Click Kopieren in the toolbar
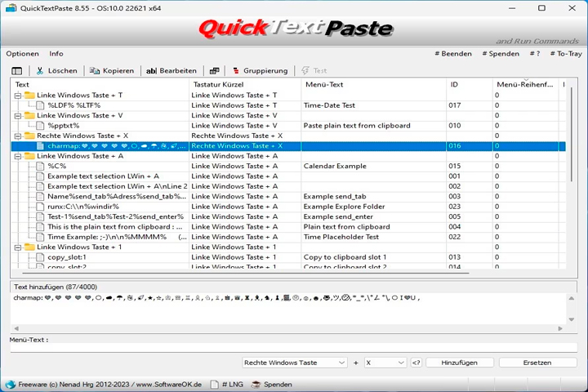 [x=112, y=70]
